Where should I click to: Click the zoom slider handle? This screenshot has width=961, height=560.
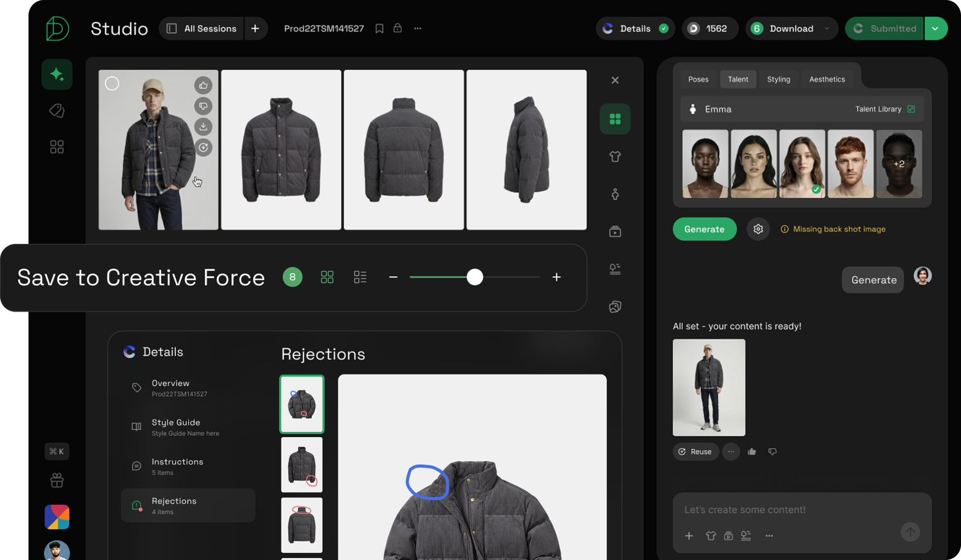click(x=475, y=277)
